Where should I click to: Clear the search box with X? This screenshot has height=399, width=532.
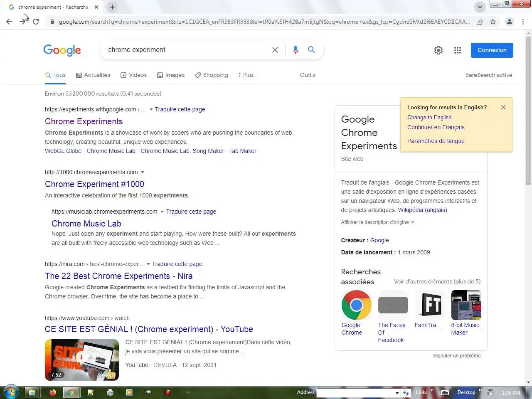275,50
